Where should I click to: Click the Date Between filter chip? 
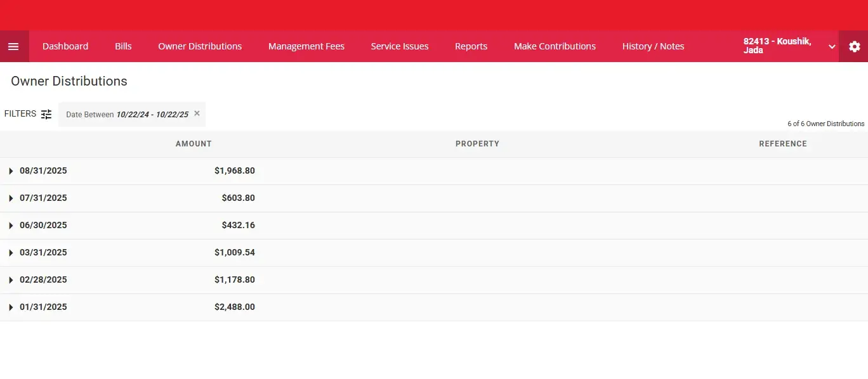coord(127,115)
